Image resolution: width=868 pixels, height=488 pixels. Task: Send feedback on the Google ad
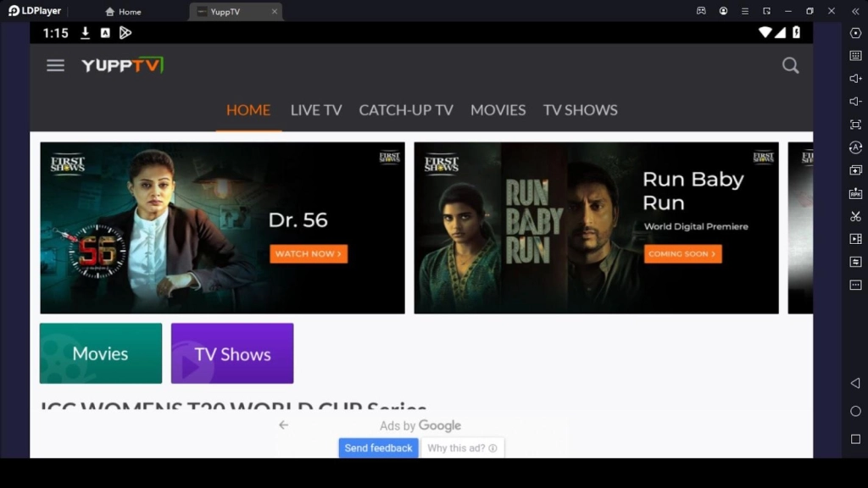click(378, 447)
